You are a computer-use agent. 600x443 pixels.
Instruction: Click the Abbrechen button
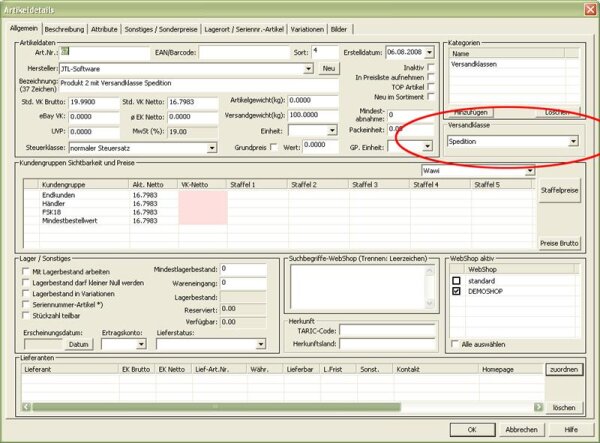tap(521, 430)
